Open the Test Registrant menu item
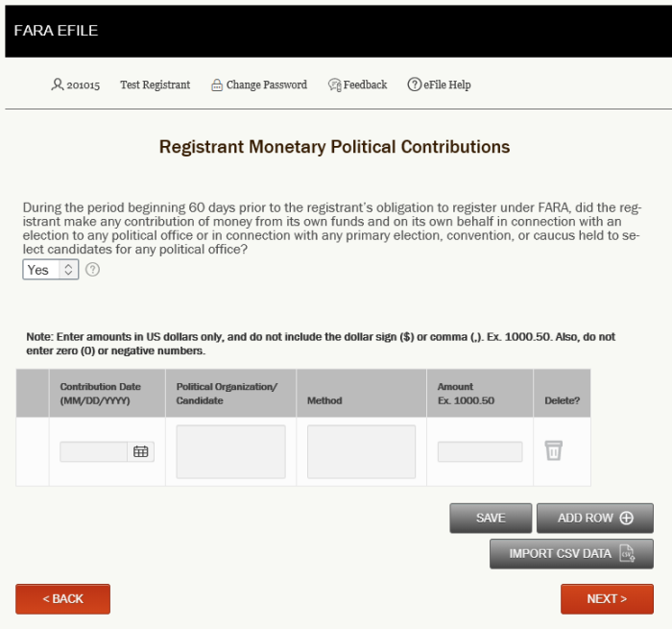This screenshot has width=672, height=629. click(156, 85)
